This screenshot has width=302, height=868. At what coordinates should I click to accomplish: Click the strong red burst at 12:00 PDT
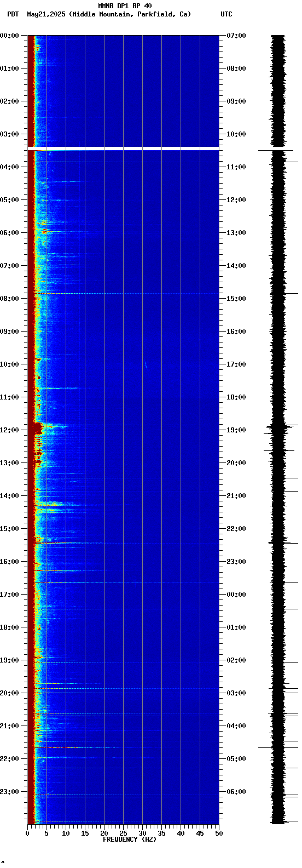[x=38, y=428]
